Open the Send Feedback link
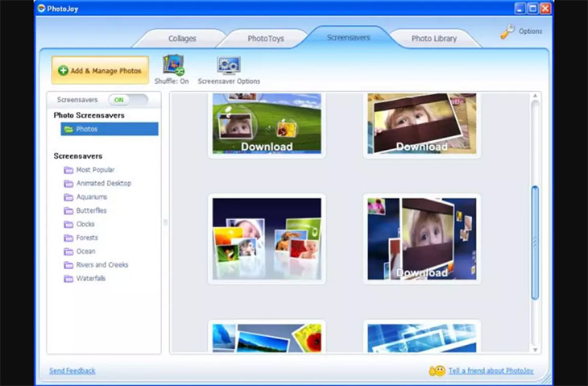The height and width of the screenshot is (386, 588). 72,371
